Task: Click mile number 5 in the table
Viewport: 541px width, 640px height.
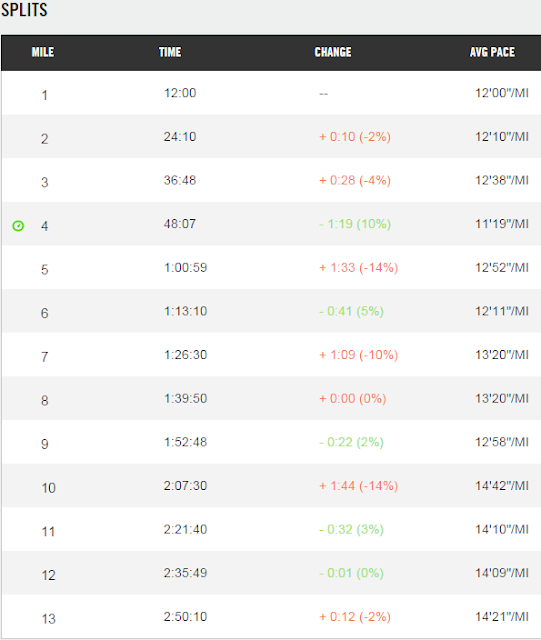Action: coord(45,270)
